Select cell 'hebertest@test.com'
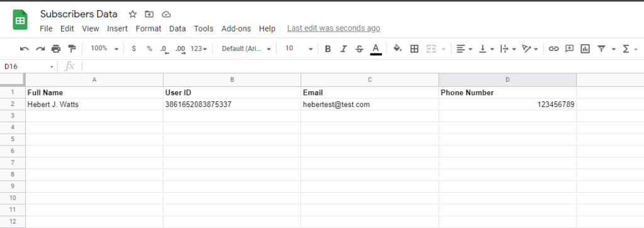The height and width of the screenshot is (228, 644). (x=370, y=105)
